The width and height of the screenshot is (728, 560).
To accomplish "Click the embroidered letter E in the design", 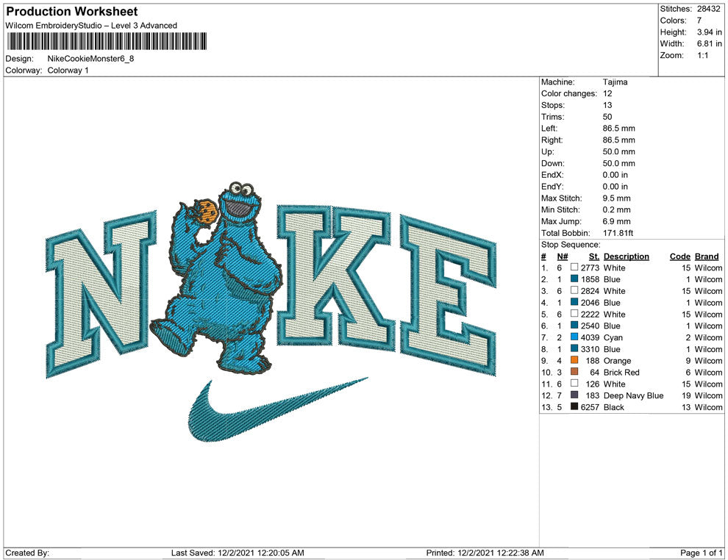I will 448,295.
